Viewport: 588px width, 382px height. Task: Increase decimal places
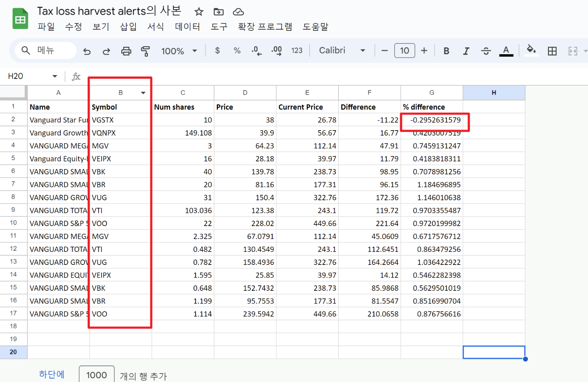tap(277, 50)
